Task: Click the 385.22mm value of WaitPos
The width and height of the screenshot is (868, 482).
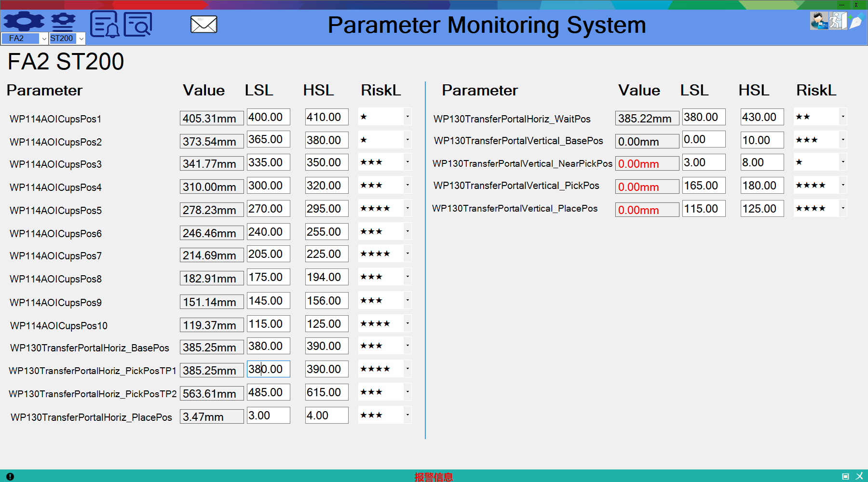Action: (647, 118)
